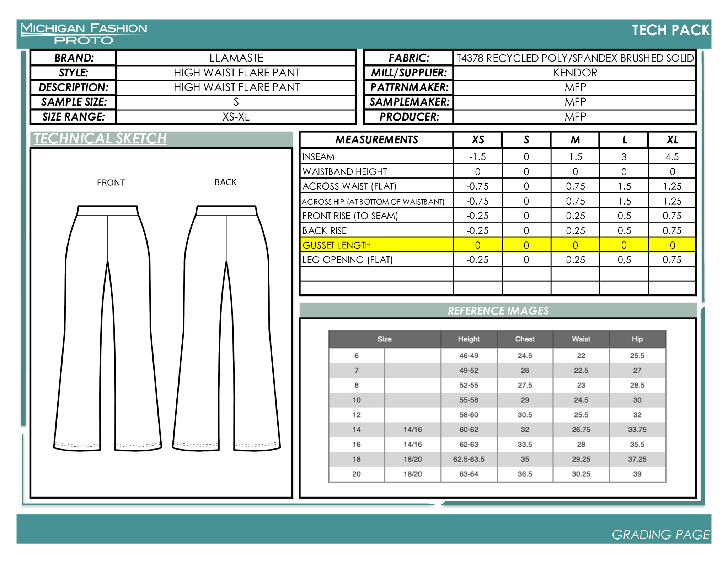Click the GRADING PAGE footer label
Screen dimensions: 728x563
click(660, 535)
